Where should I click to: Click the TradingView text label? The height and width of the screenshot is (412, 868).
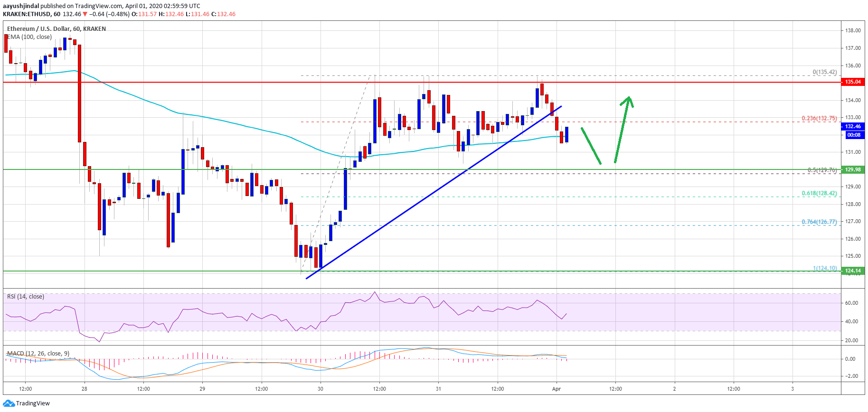pyautogui.click(x=33, y=403)
